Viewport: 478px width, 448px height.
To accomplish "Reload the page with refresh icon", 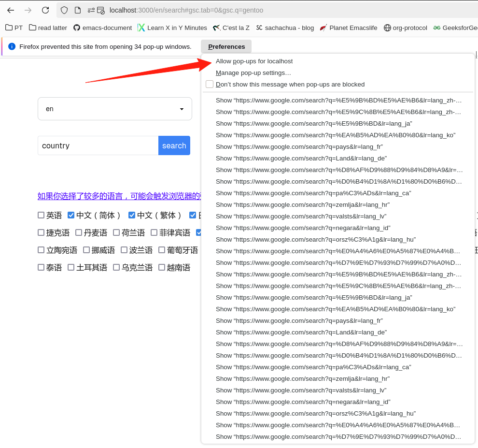I will [x=45, y=10].
